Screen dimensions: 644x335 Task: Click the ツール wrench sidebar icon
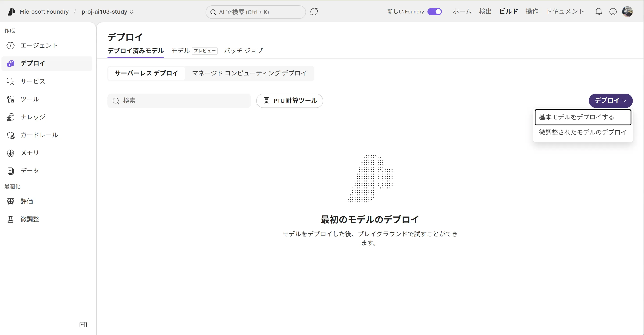click(11, 99)
